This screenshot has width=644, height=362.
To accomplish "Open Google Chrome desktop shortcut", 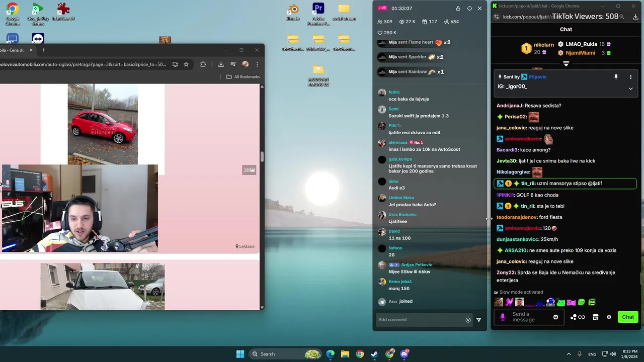I will [13, 14].
